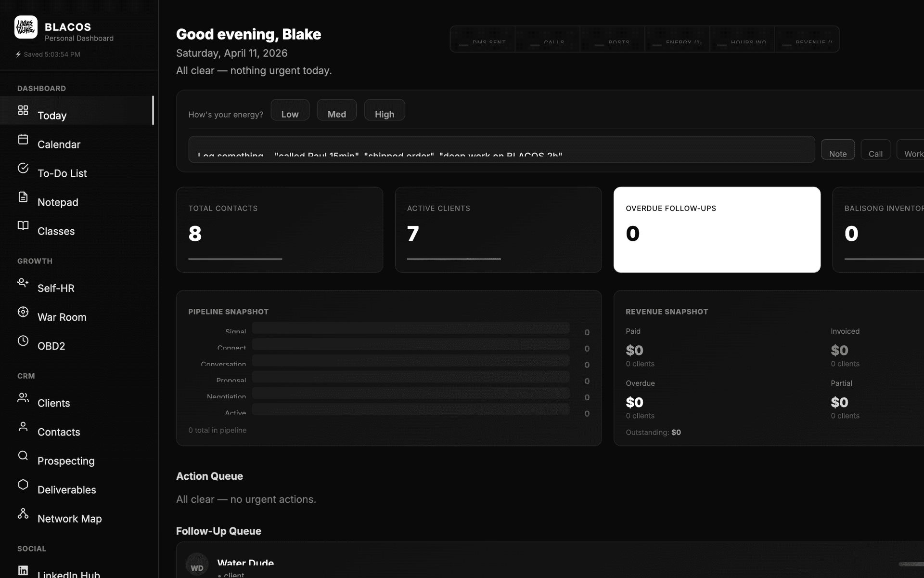Open the Clients menu item

[x=53, y=403]
